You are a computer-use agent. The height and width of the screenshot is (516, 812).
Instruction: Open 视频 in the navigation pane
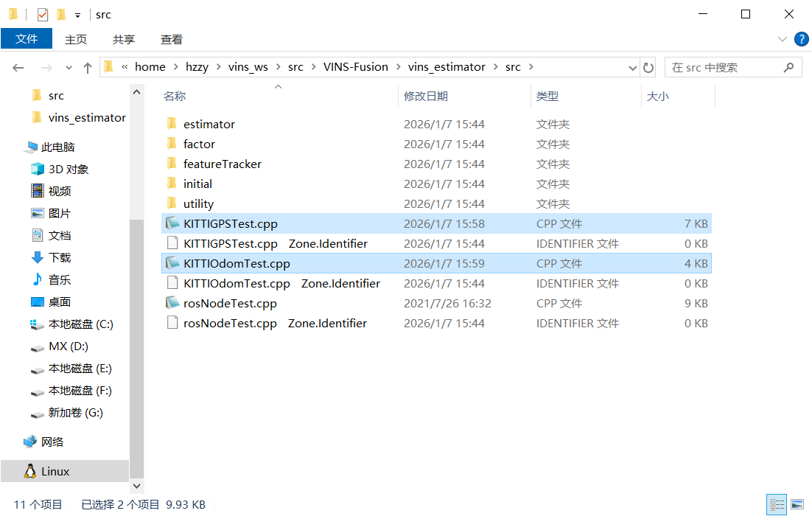click(60, 191)
